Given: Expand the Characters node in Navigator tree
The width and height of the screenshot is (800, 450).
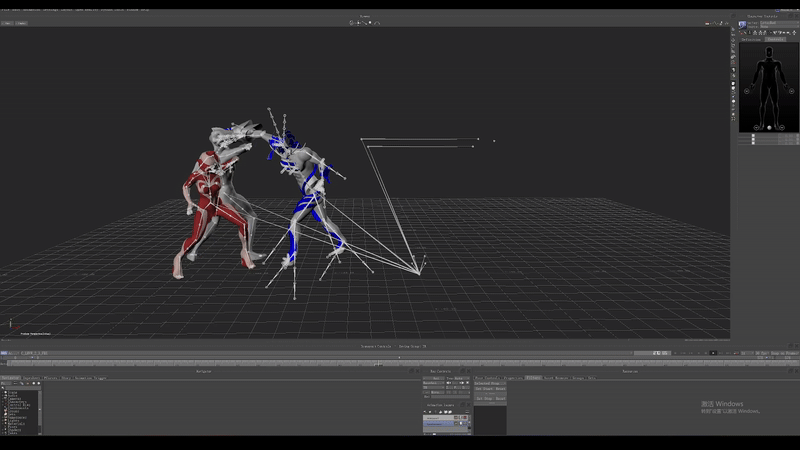Looking at the screenshot, I should [3, 402].
